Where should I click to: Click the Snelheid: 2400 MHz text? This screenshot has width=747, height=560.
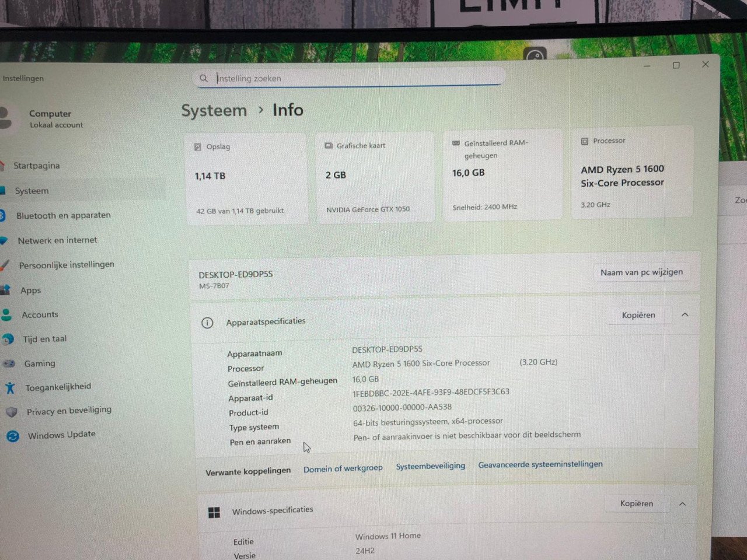point(485,207)
